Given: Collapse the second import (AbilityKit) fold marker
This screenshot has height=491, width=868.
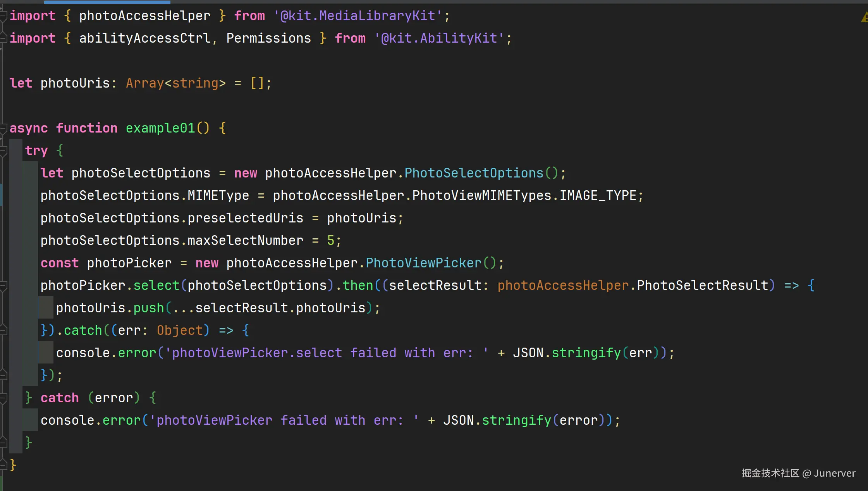Looking at the screenshot, I should 3,38.
